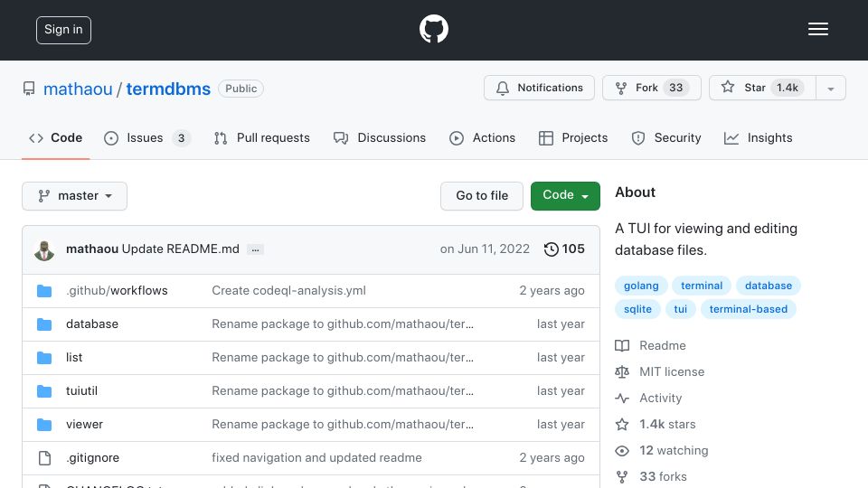Click the eye icon beside 12 watching
Viewport: 868px width, 488px height.
(x=622, y=451)
